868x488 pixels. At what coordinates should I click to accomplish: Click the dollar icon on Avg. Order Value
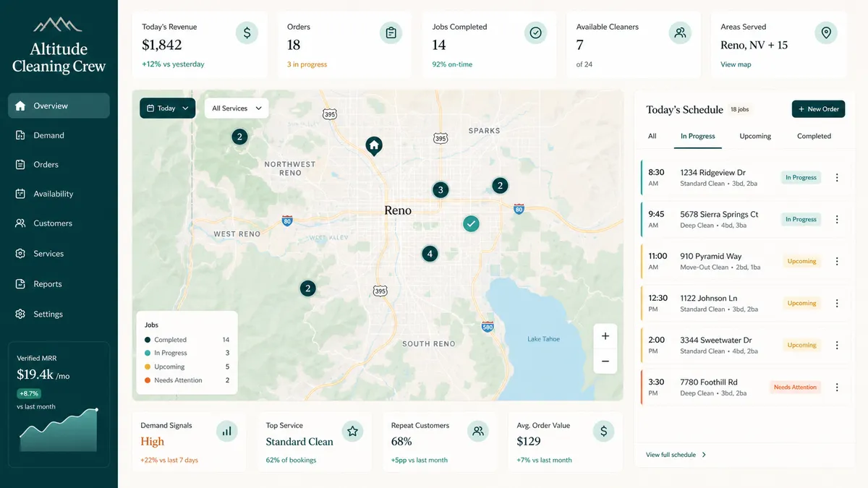point(603,432)
